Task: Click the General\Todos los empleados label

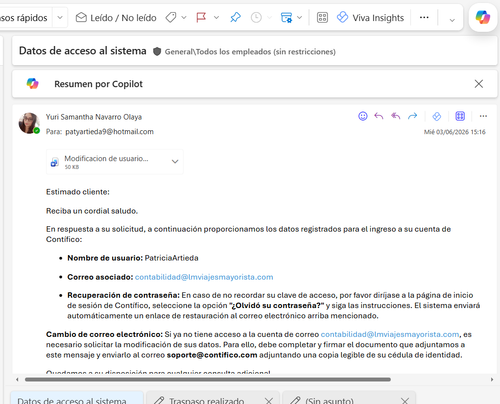Action: (250, 52)
